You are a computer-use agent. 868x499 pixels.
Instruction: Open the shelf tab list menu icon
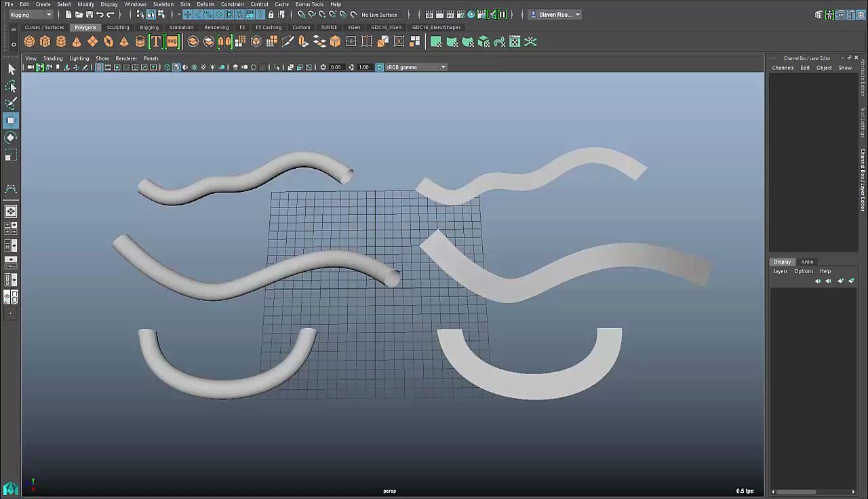coord(14,28)
